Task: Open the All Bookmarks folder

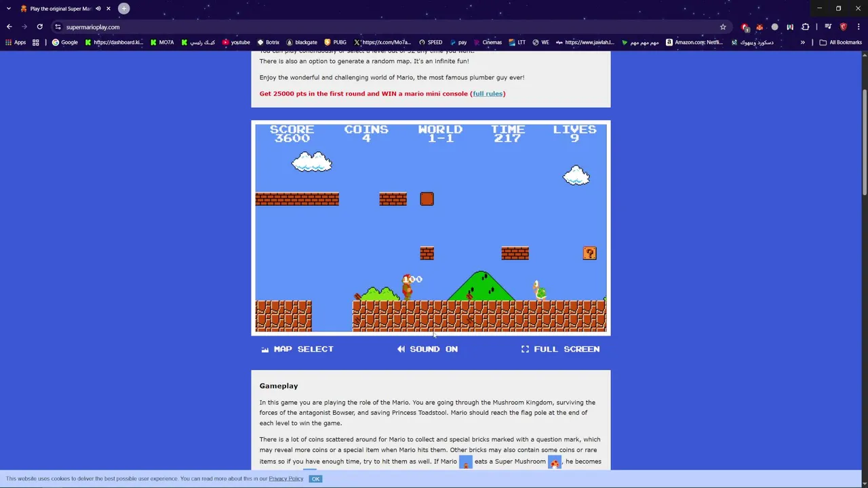Action: (x=840, y=42)
